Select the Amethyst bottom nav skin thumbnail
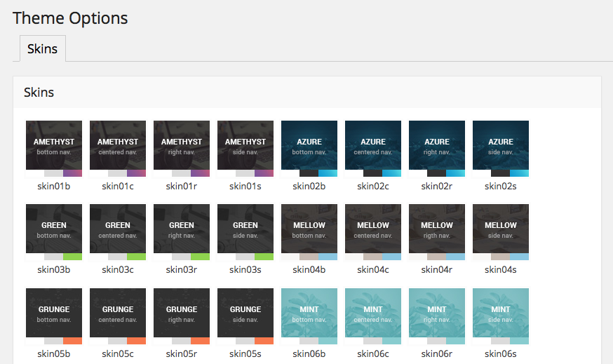Screen dimensions: 613x364 (x=54, y=148)
